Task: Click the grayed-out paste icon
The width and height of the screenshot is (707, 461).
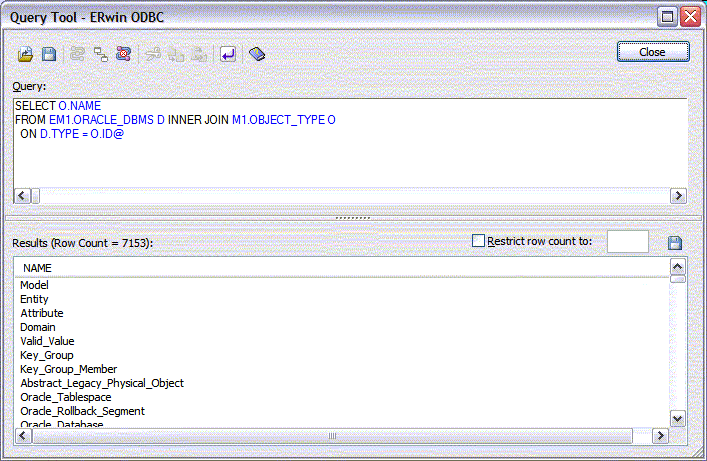Action: [198, 55]
